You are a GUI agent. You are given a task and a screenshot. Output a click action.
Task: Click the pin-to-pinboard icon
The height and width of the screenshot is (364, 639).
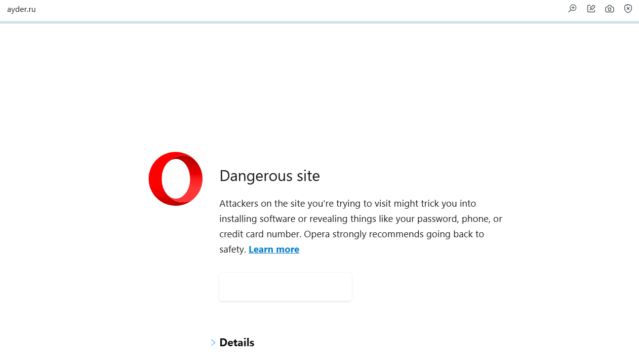coord(591,8)
